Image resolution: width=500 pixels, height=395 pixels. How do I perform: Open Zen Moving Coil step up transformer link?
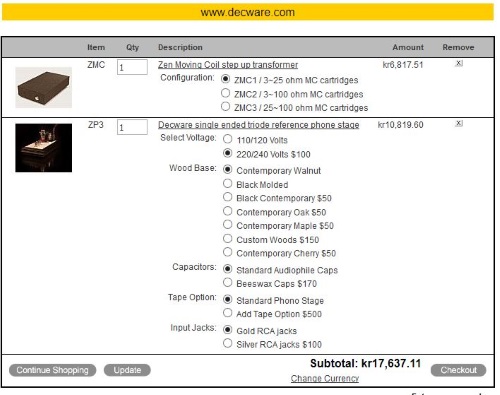pos(228,65)
